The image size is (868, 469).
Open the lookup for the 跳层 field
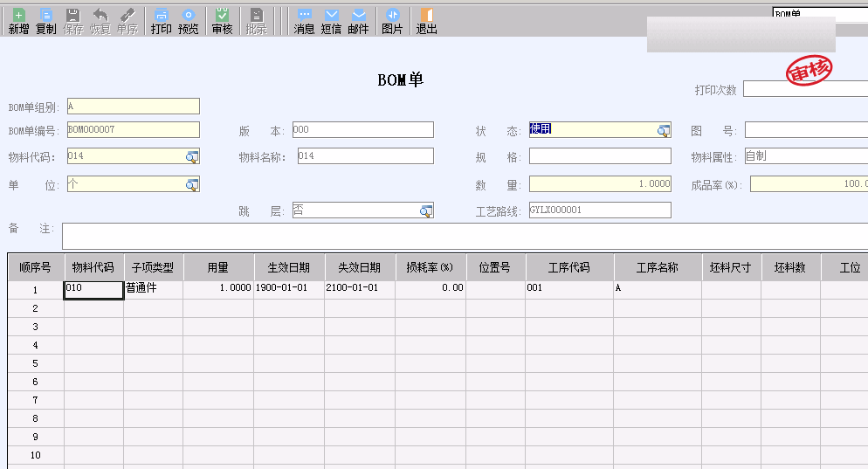point(426,210)
